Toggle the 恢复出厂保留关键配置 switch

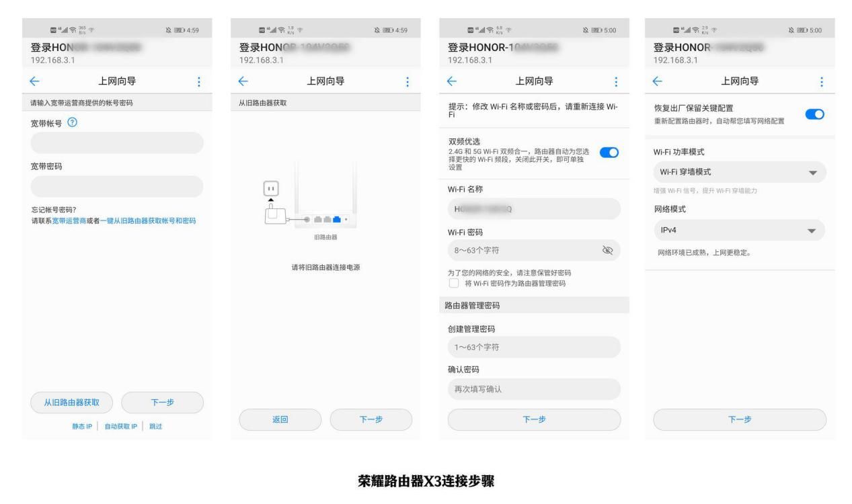[814, 114]
